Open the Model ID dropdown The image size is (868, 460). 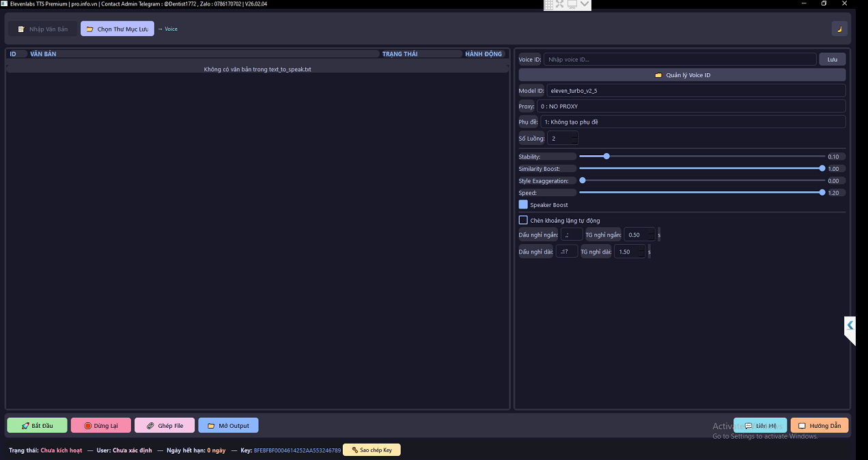[x=695, y=91]
